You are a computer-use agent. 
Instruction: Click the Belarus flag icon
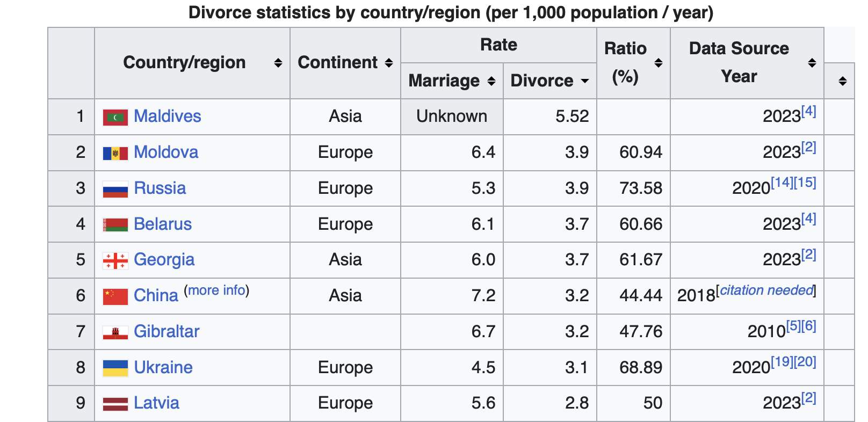click(x=115, y=224)
